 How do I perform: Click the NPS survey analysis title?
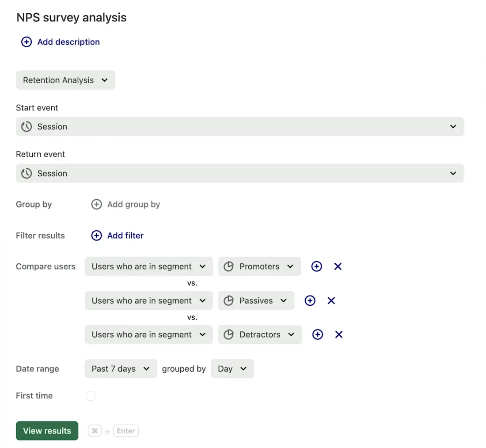click(x=72, y=18)
